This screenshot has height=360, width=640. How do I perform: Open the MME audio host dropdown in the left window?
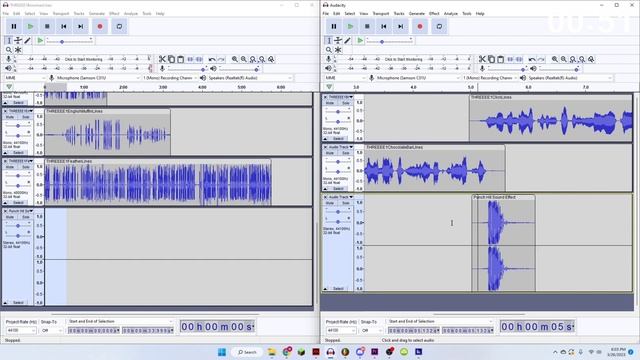pyautogui.click(x=25, y=78)
